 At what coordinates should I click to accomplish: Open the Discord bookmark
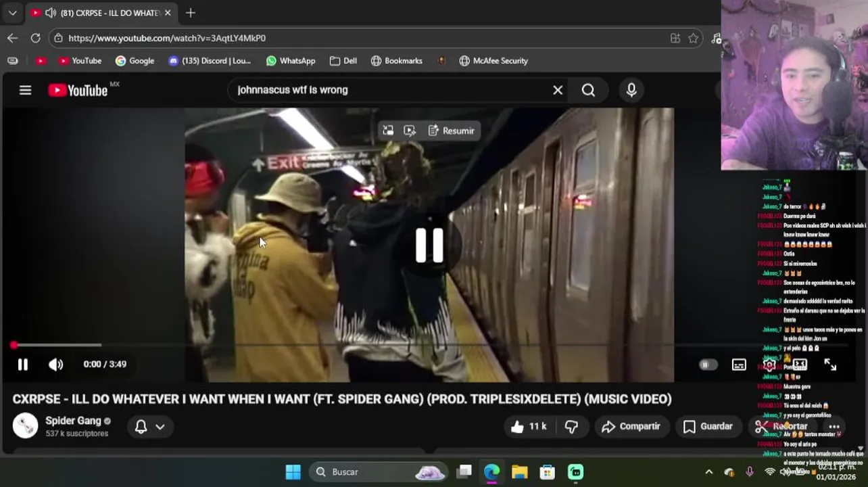tap(210, 61)
